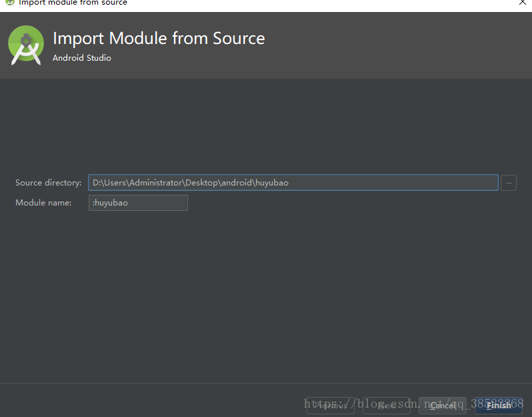The image size is (532, 417).
Task: Click the Finish button
Action: pyautogui.click(x=499, y=405)
